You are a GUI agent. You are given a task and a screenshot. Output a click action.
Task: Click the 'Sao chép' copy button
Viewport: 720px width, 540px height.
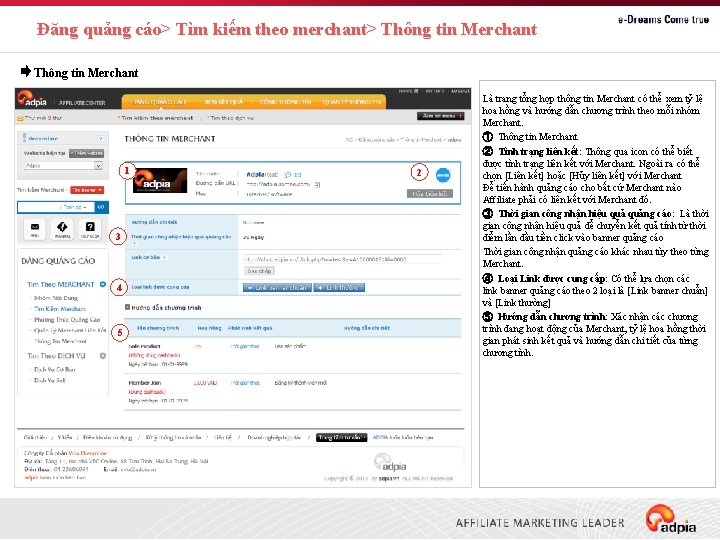(259, 271)
